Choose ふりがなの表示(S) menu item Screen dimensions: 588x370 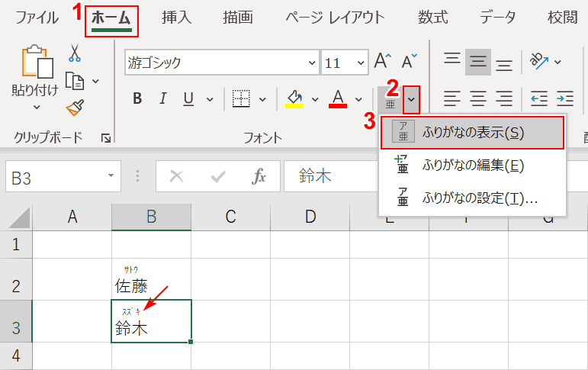[473, 133]
